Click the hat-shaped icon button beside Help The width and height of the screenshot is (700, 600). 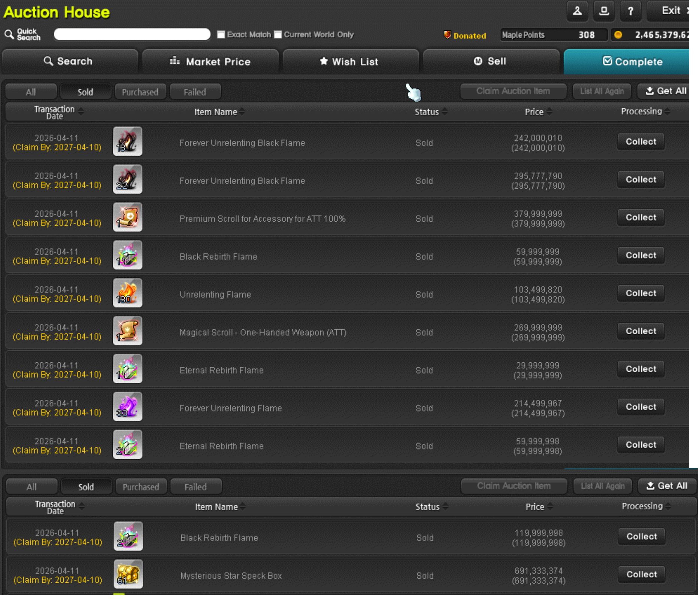604,11
